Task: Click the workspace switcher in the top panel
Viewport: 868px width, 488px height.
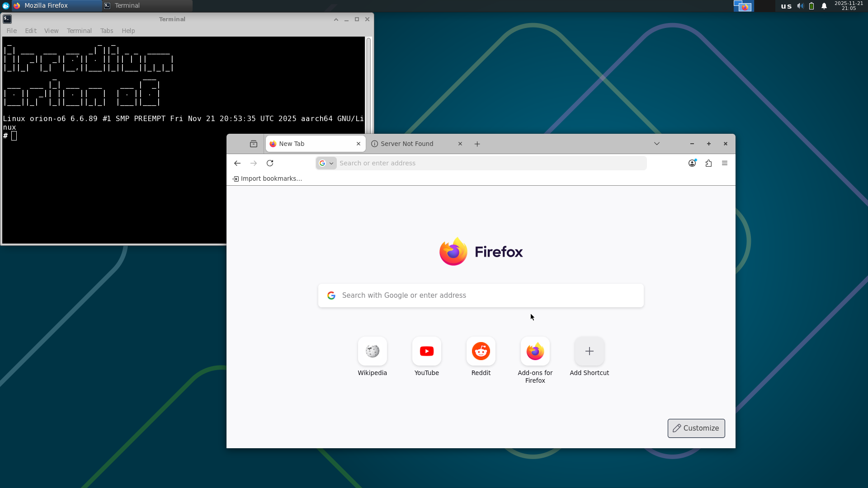Action: 754,6
